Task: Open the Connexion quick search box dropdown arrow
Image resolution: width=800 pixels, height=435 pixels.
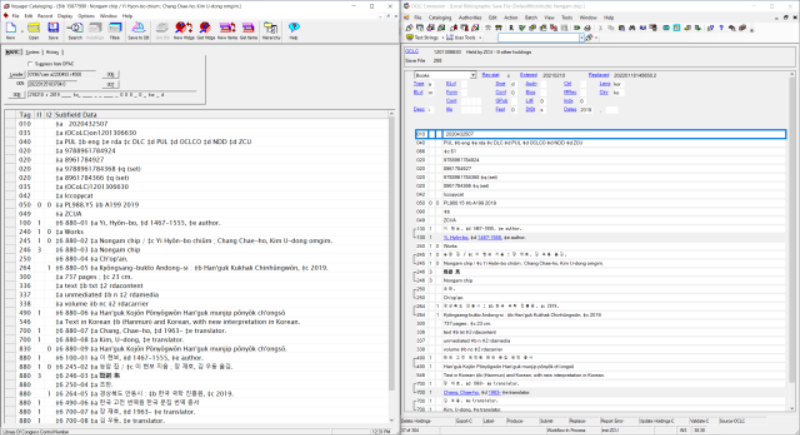Action: (582, 37)
